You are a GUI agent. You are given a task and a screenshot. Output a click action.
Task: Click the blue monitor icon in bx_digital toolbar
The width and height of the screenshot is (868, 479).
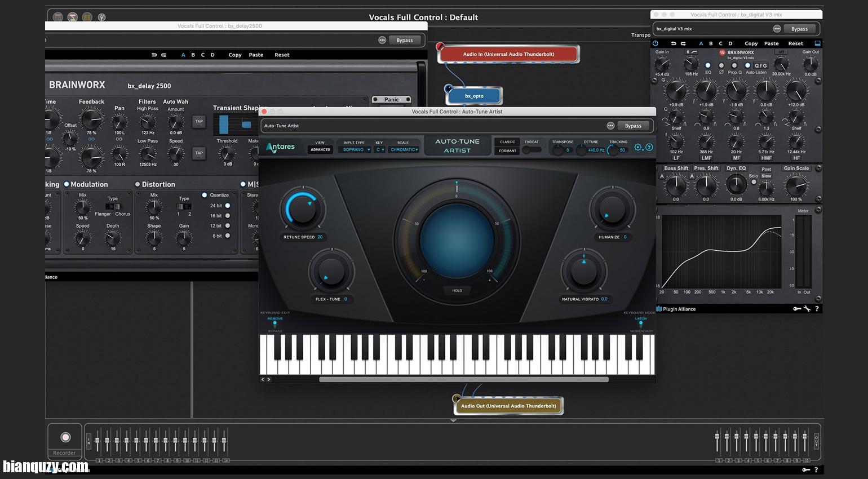[x=817, y=43]
